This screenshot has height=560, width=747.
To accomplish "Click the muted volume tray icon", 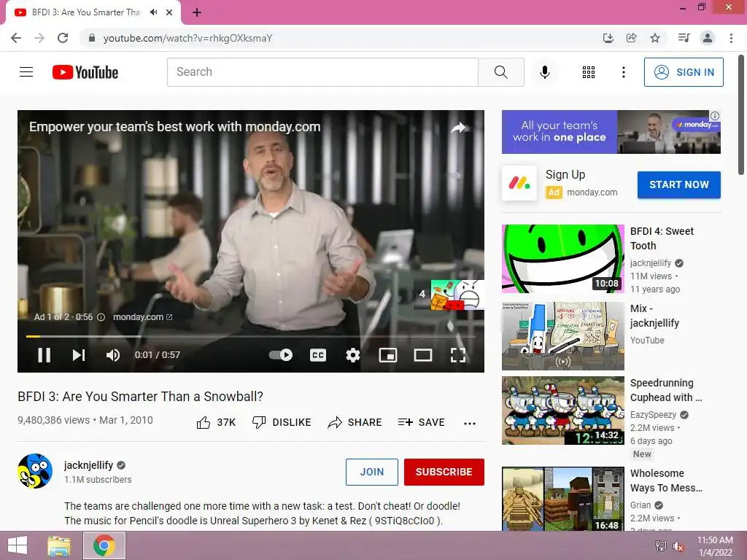I will 678,546.
